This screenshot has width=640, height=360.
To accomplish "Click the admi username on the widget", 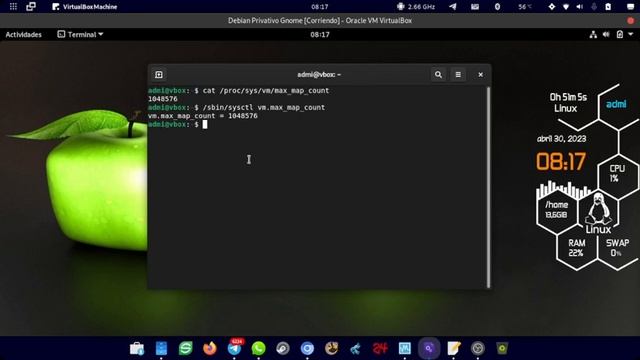I will point(616,104).
